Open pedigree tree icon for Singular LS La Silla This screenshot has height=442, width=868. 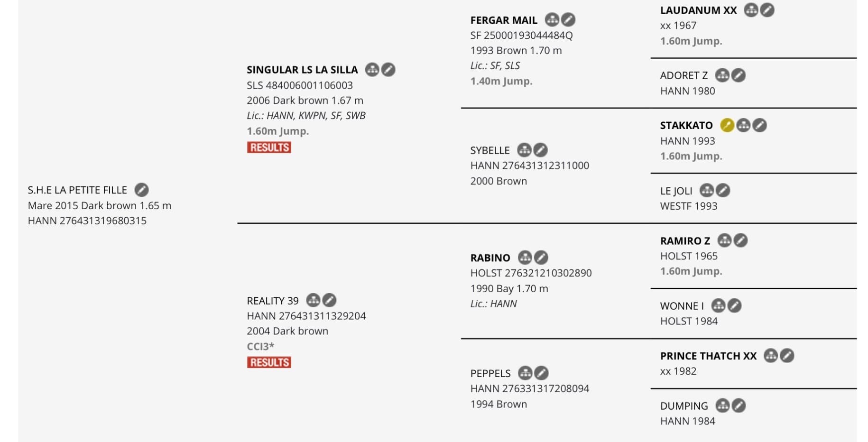point(372,70)
